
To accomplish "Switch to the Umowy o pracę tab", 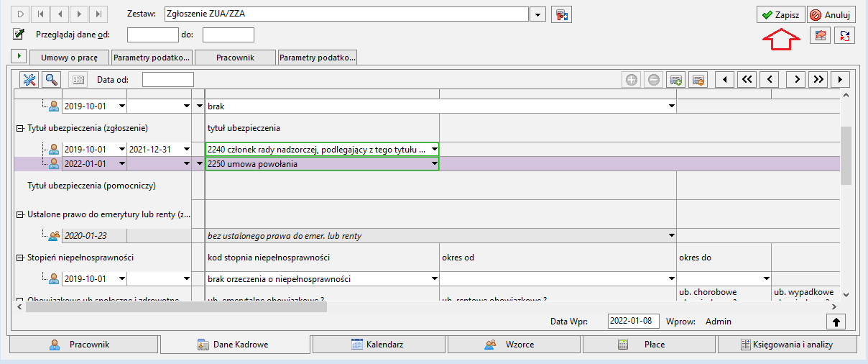I will pyautogui.click(x=69, y=58).
